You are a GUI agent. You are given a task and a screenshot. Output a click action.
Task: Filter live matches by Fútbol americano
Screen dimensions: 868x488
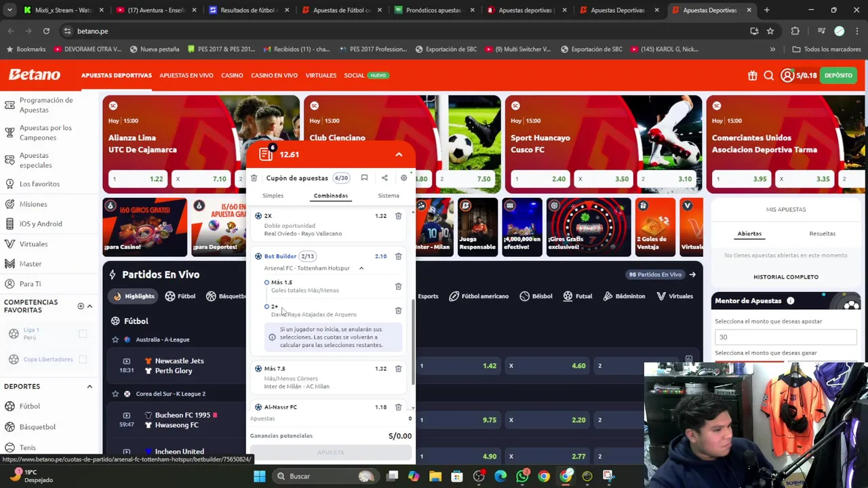click(x=478, y=296)
